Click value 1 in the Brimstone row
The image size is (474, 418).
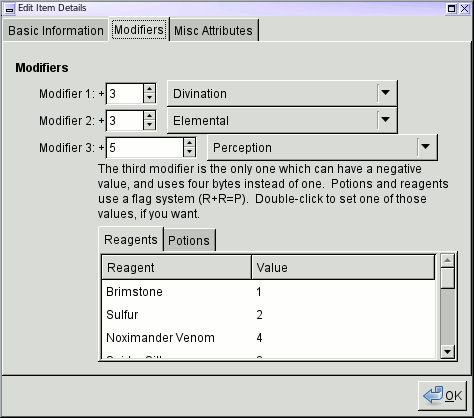[x=259, y=292]
